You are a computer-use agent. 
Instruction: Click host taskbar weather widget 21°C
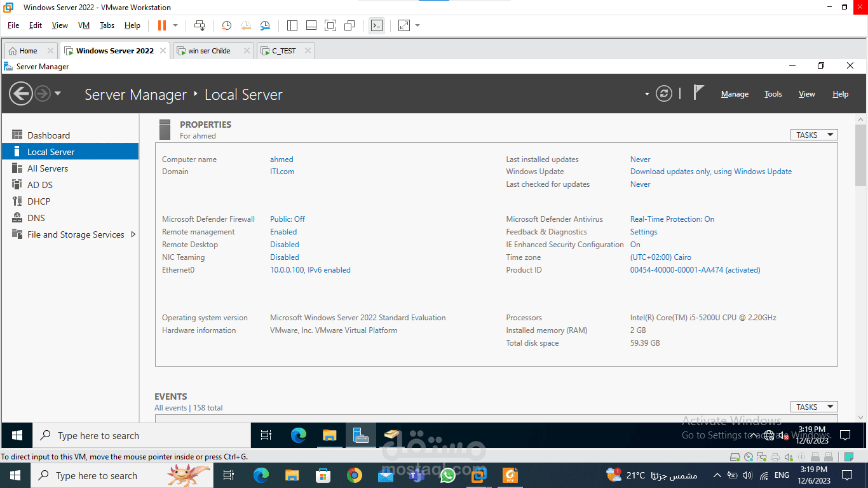(652, 475)
